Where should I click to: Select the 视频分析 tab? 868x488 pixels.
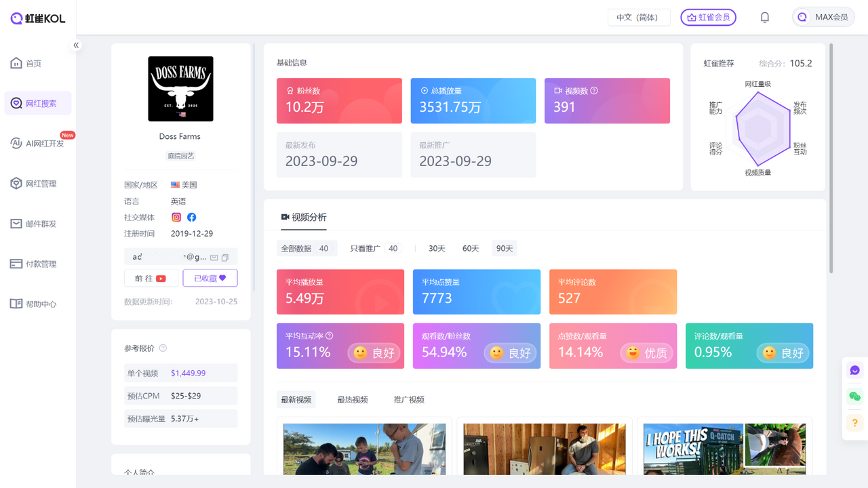[x=304, y=218]
